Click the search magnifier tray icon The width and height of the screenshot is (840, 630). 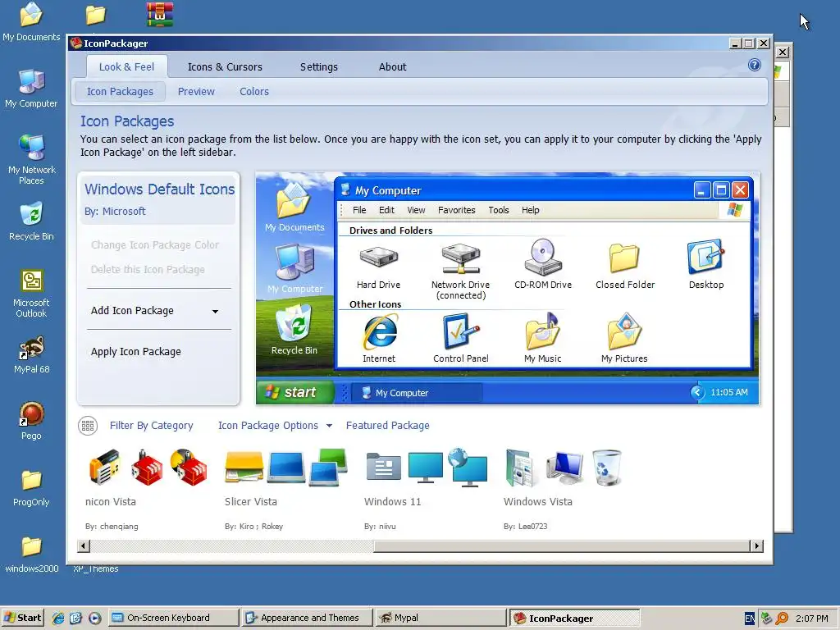(782, 619)
